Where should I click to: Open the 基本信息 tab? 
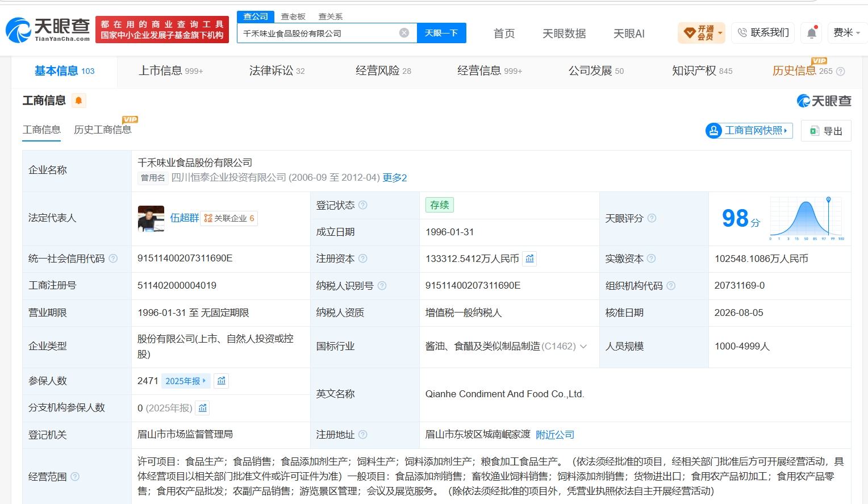coord(64,71)
